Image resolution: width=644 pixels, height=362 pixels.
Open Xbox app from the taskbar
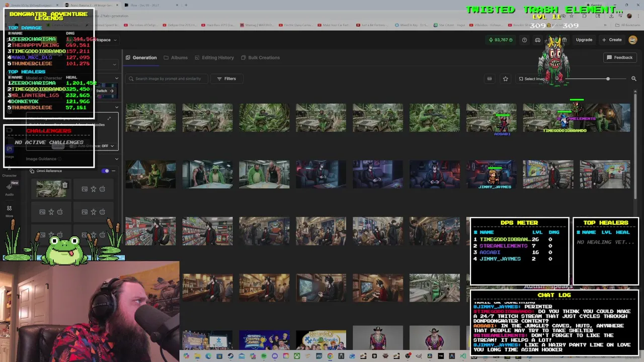point(297,356)
